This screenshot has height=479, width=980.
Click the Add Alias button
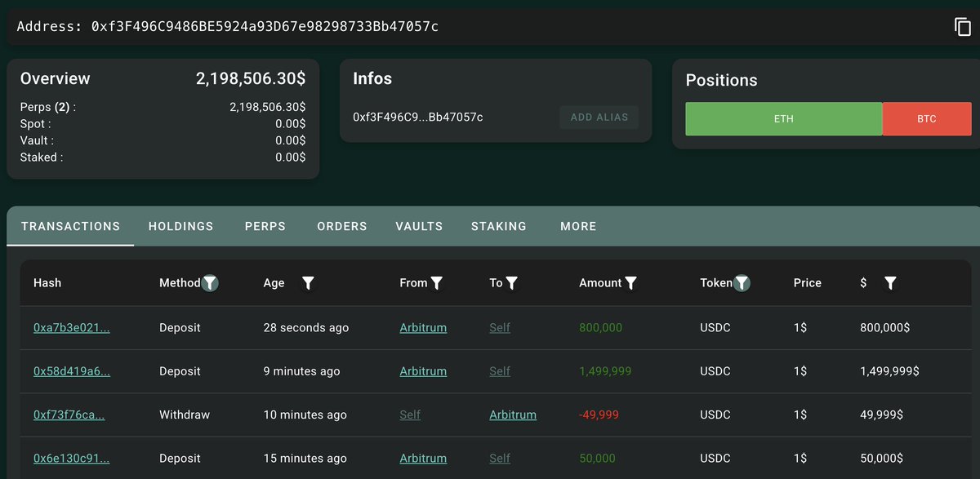point(599,117)
